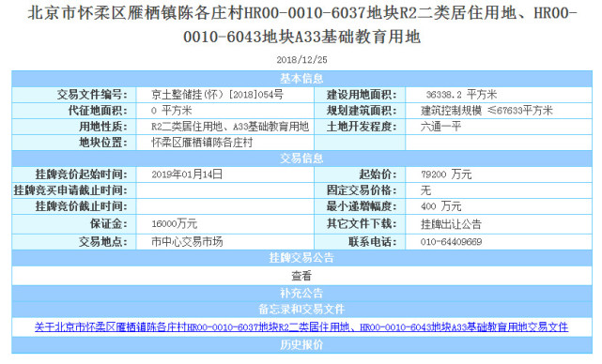Open the 挂牌出让公告 file download link
This screenshot has height=364, width=602.
pyautogui.click(x=451, y=224)
